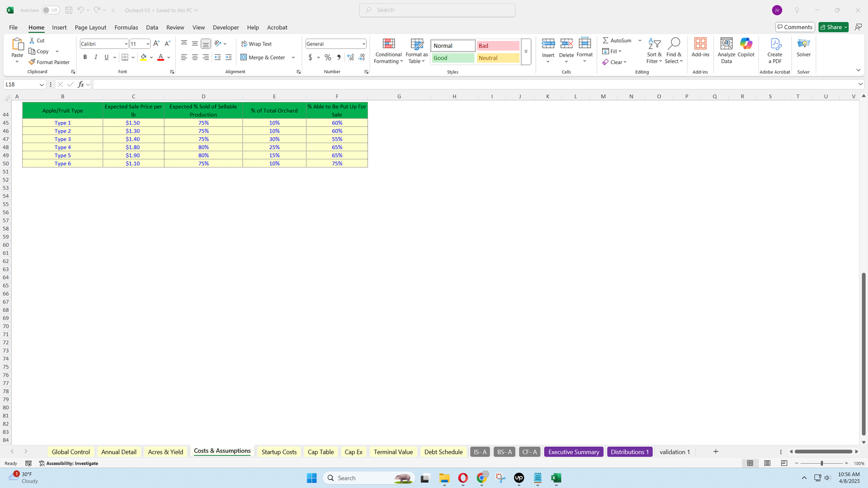Click the Format Painter icon
The height and width of the screenshot is (488, 868).
point(33,62)
